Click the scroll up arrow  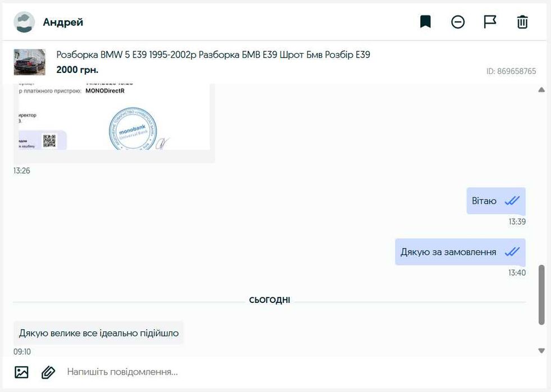[541, 90]
